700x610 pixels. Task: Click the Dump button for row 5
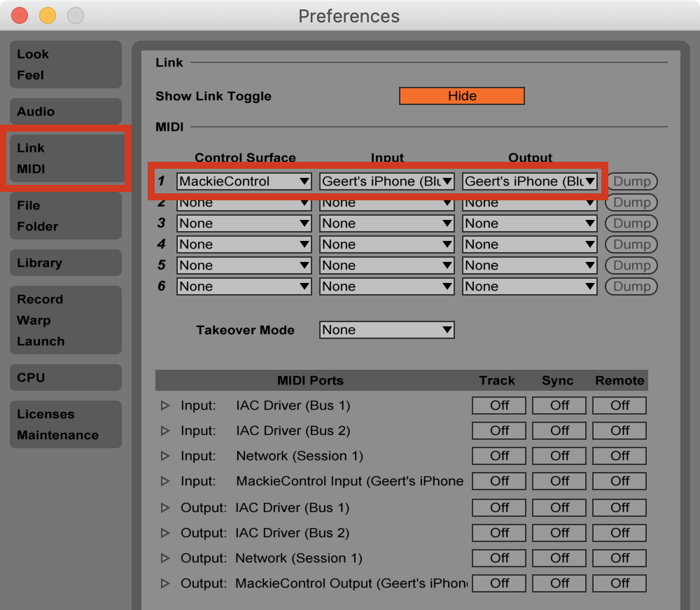(631, 265)
